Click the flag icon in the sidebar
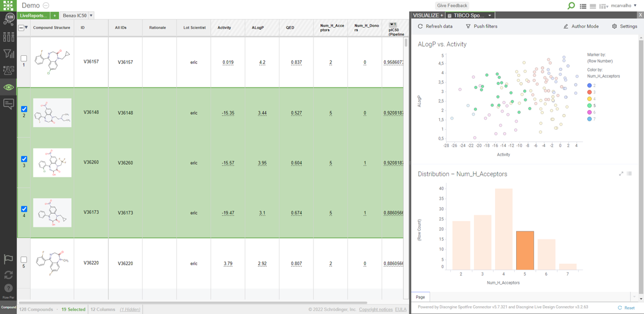 (x=9, y=259)
